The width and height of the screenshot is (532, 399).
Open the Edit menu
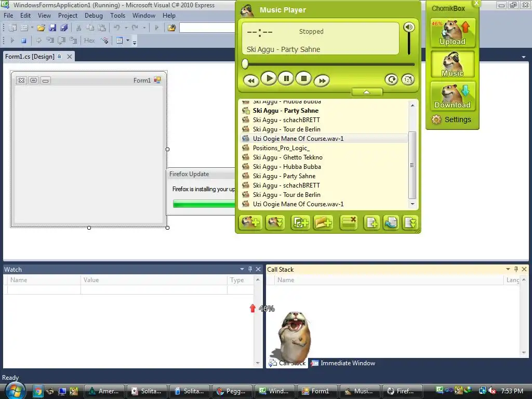[x=25, y=16]
